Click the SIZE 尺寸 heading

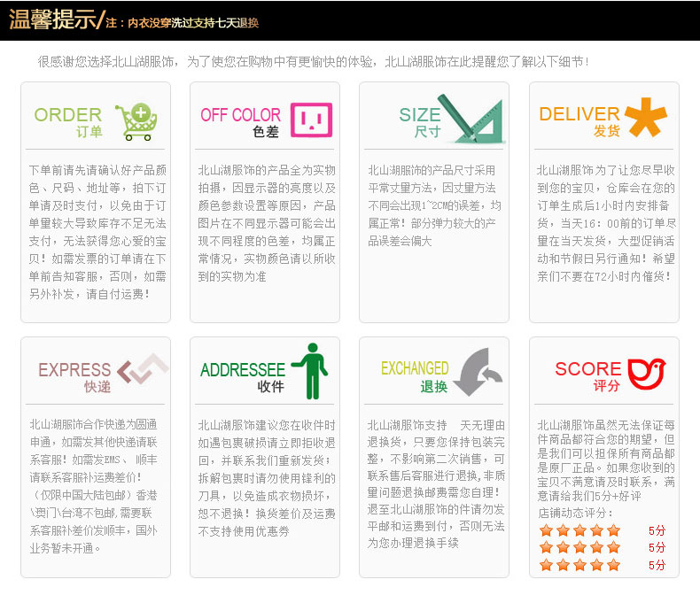(x=420, y=122)
